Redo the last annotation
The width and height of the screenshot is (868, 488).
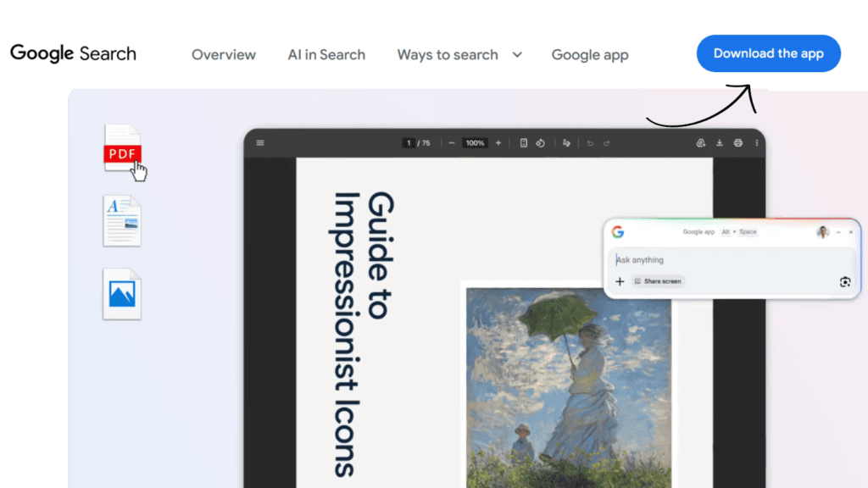pos(608,143)
